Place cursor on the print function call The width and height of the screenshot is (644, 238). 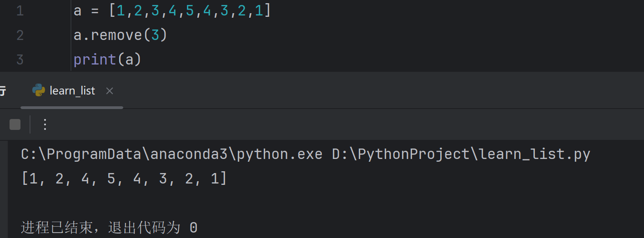pos(95,60)
